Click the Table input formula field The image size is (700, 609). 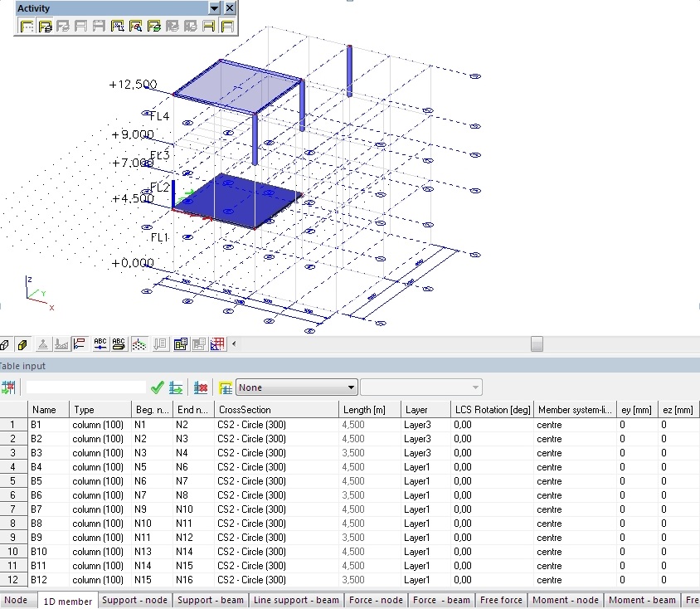[x=86, y=387]
